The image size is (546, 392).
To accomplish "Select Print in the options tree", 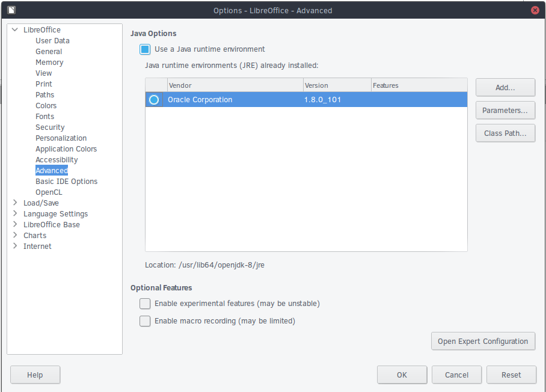I will point(43,84).
